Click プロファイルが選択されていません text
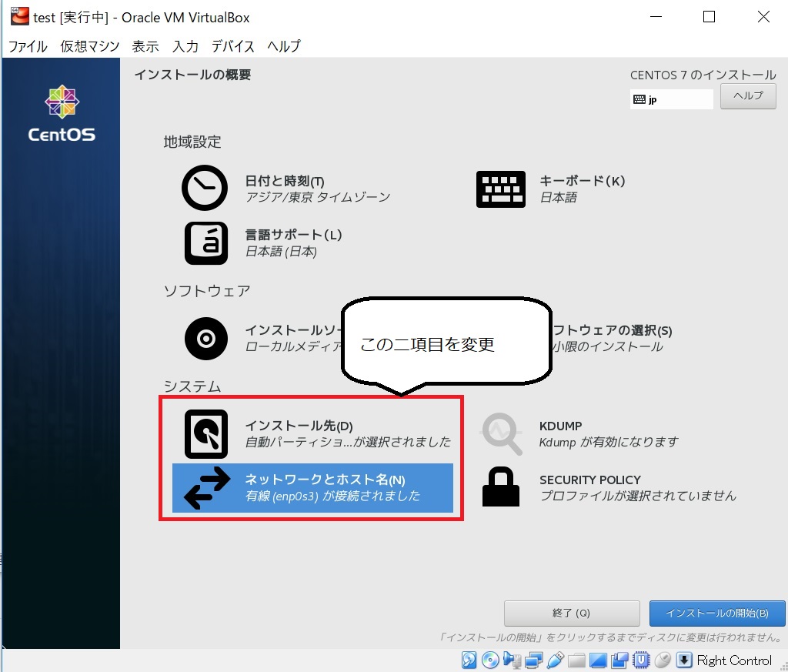788x672 pixels. [638, 496]
